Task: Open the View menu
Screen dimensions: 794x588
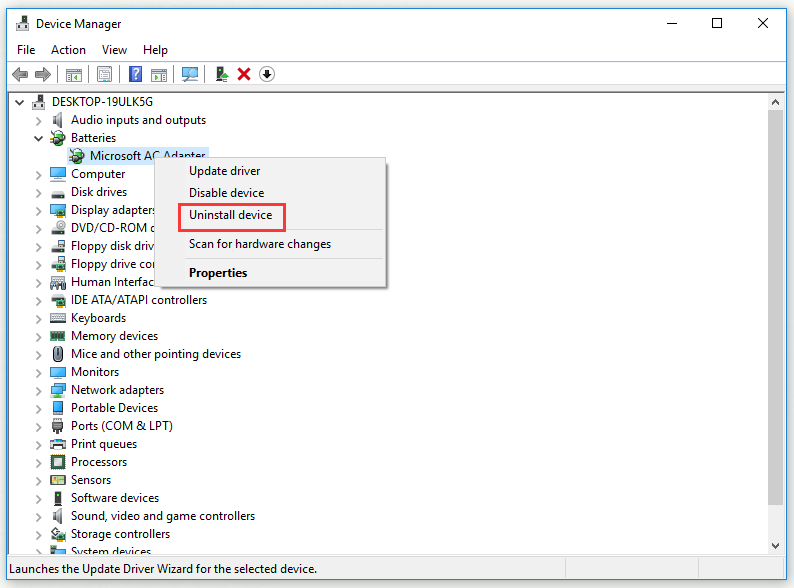Action: [x=114, y=50]
